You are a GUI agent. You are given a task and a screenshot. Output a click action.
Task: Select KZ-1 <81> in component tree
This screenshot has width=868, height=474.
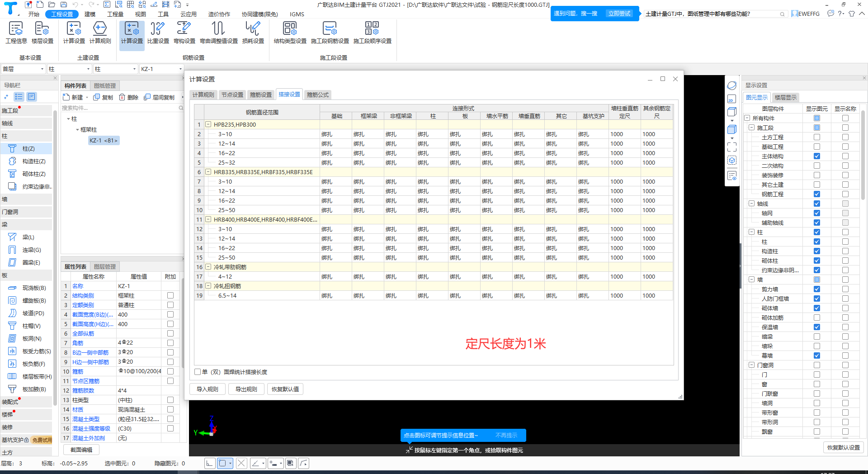click(x=104, y=141)
